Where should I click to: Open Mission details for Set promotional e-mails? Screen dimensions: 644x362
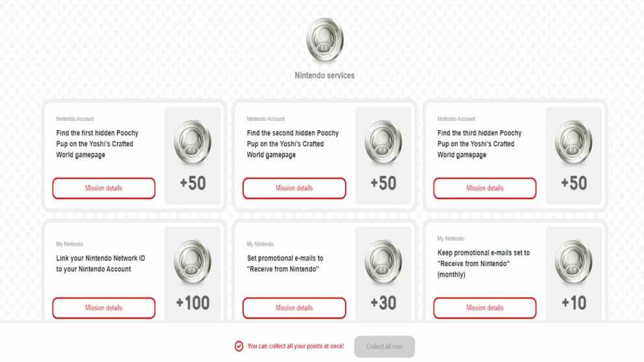coord(294,307)
